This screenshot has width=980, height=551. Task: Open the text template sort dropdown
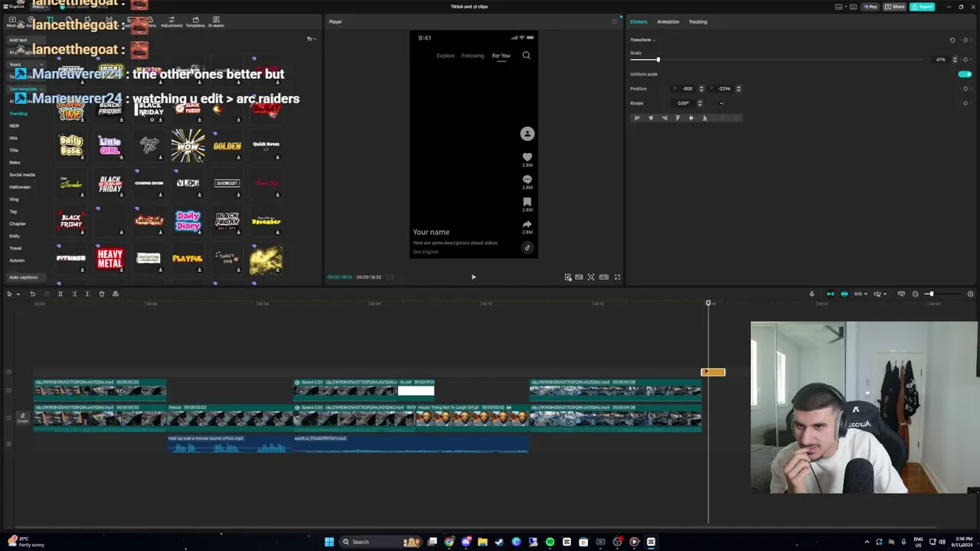311,39
